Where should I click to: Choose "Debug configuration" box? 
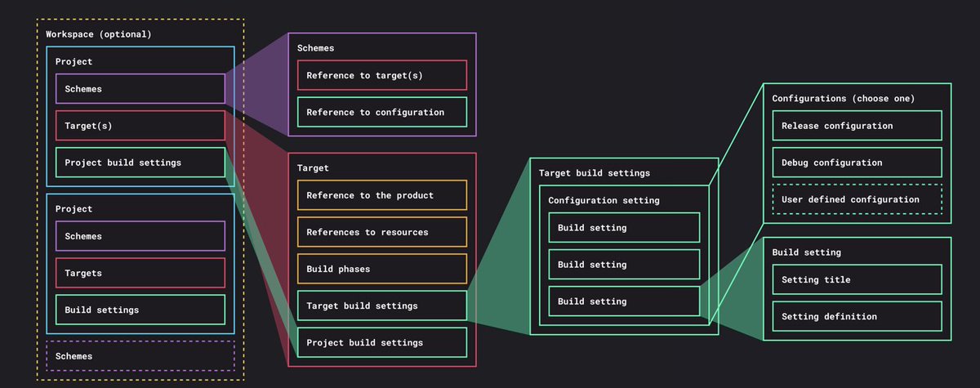(x=857, y=163)
